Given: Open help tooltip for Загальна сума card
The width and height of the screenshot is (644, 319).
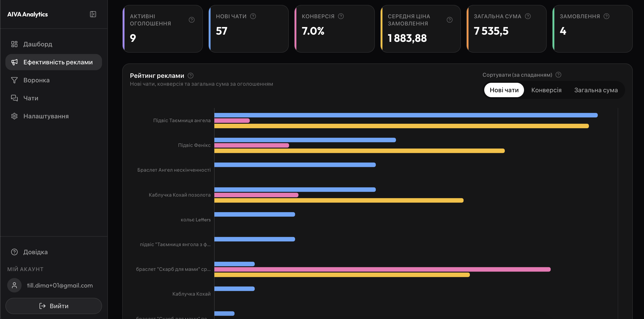Looking at the screenshot, I should point(528,16).
